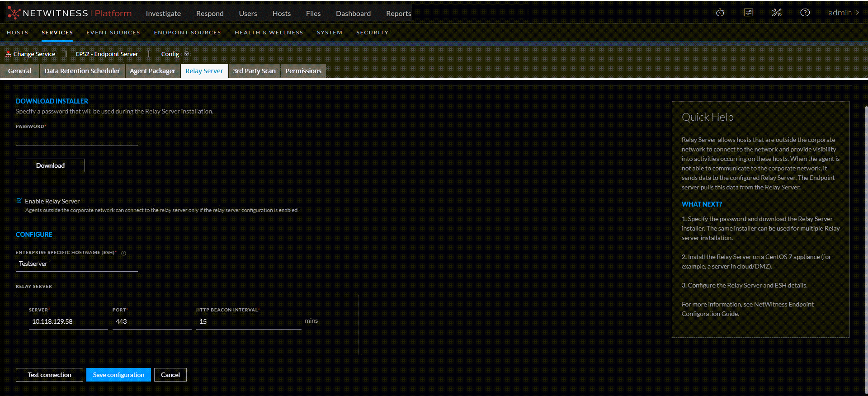The image size is (868, 396).
Task: Click the ESH info tooltip icon
Action: (123, 253)
